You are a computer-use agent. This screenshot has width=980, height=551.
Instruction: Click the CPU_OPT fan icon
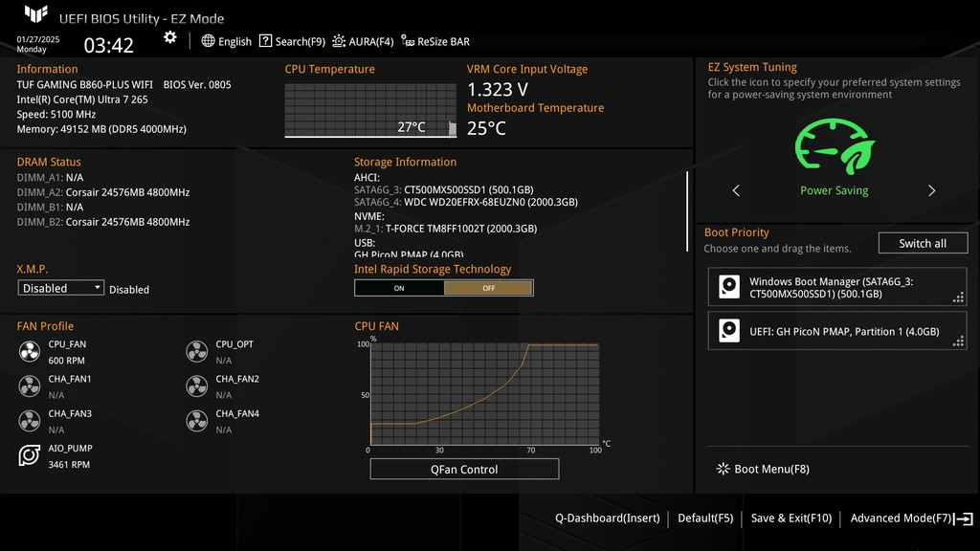pos(197,352)
